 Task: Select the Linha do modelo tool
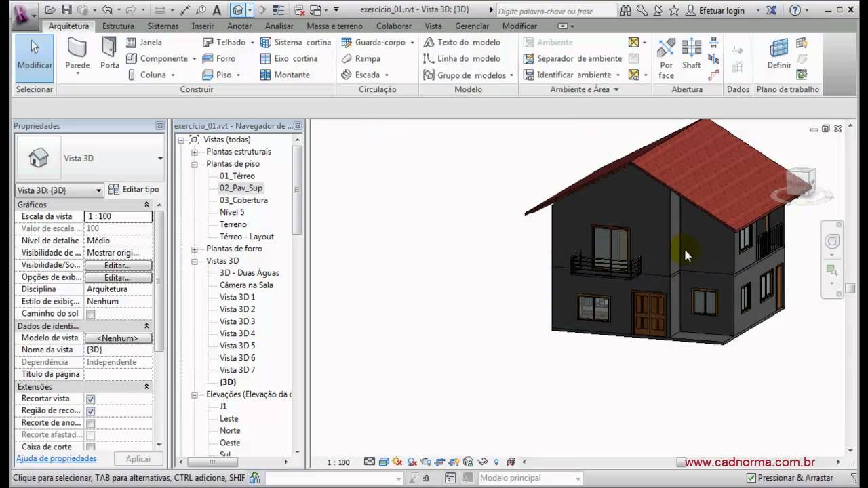pyautogui.click(x=462, y=58)
